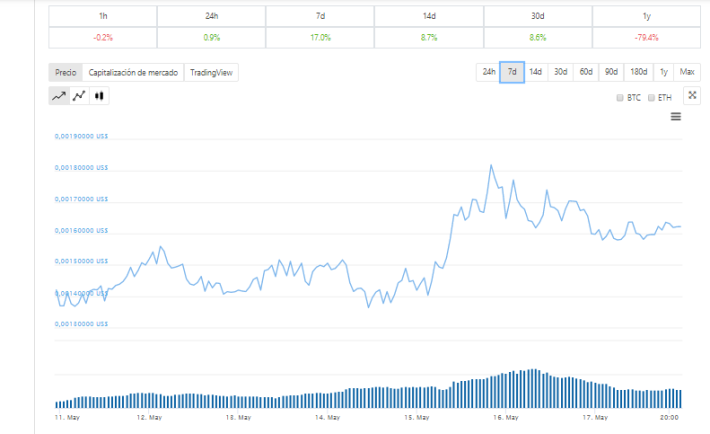Viewport: 710px width, 434px height.
Task: Click the 0,00170000 US$ axis label
Action: (82, 199)
